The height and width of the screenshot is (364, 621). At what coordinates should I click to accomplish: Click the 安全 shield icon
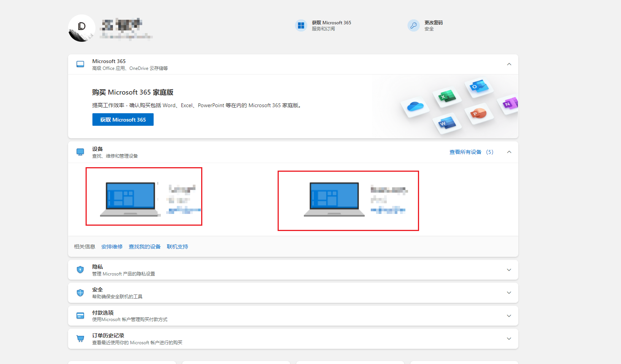(80, 293)
